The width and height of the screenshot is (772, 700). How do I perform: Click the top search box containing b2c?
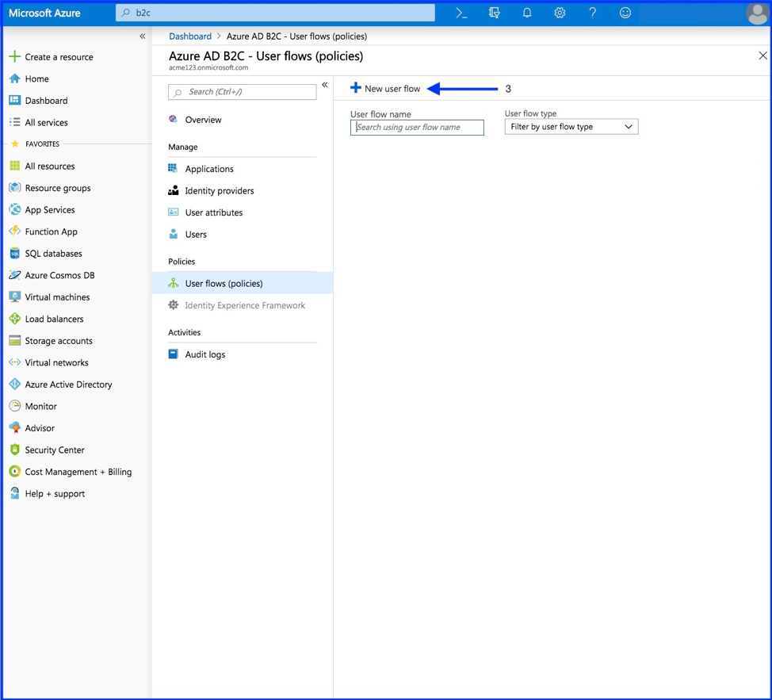tap(275, 13)
